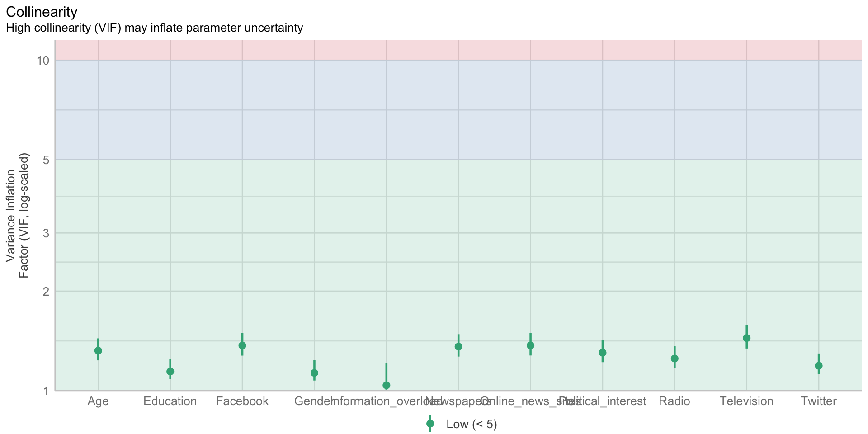
Task: Click the Variance Inflation Factor axis title
Action: pos(17,216)
